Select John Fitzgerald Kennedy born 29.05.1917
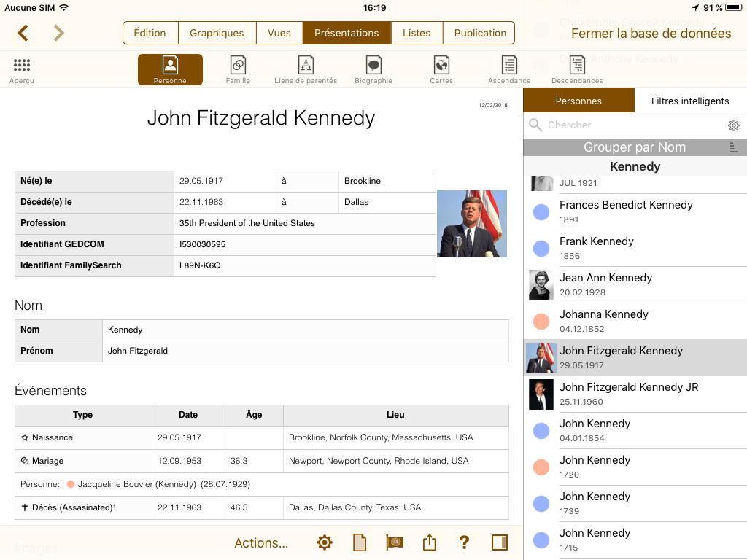747x560 pixels. (635, 357)
